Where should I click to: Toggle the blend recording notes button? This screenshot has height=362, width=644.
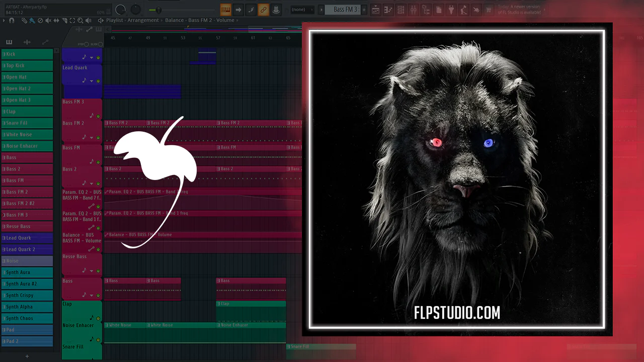pyautogui.click(x=251, y=10)
